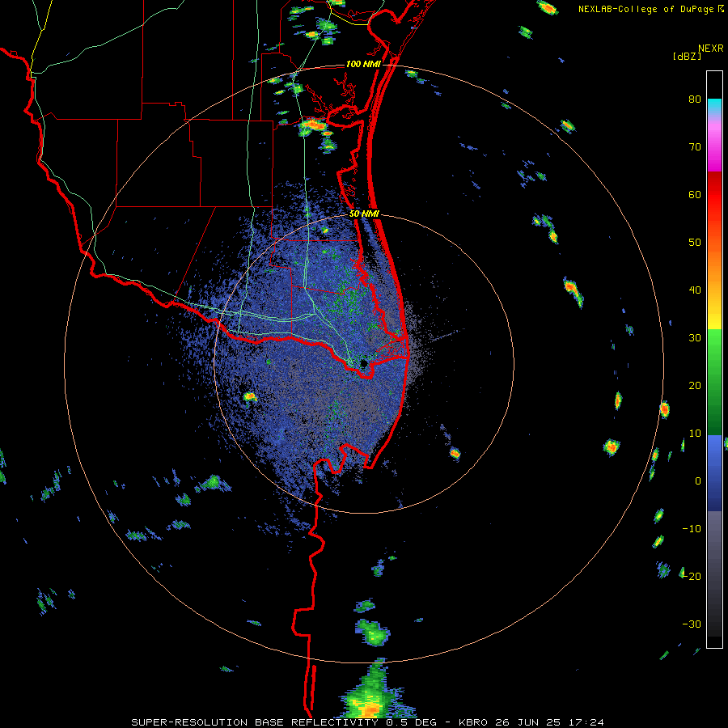Select the 50 value on the dBZ scale

pyautogui.click(x=695, y=243)
